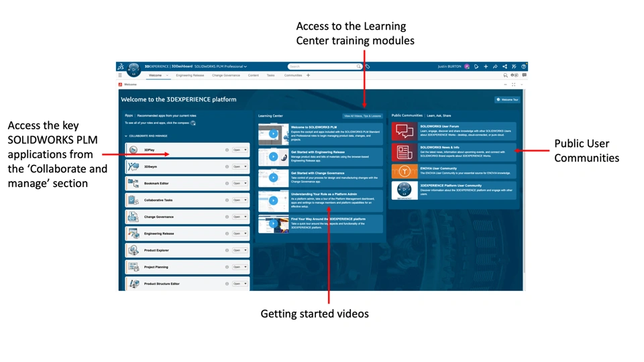This screenshot has width=644, height=362.
Task: Click the dashboard search icon right of the tabs
Action: point(506,76)
